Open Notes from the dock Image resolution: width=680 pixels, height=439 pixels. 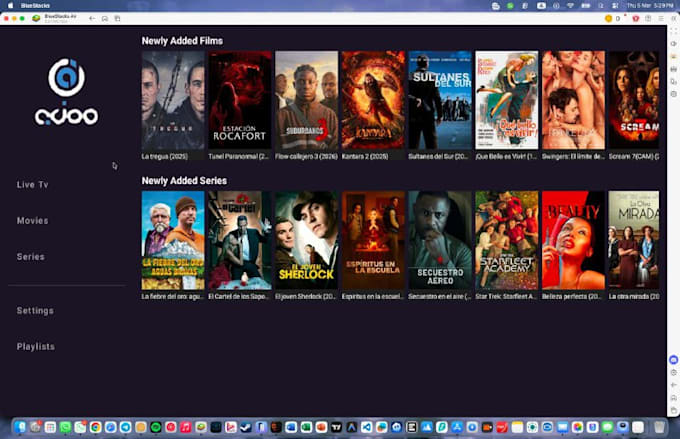pos(517,427)
